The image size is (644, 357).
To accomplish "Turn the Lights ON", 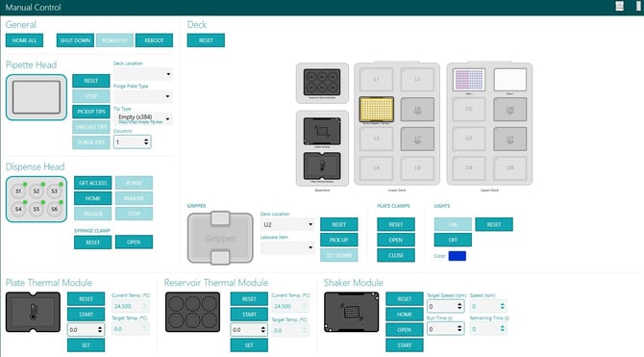I will [x=453, y=224].
